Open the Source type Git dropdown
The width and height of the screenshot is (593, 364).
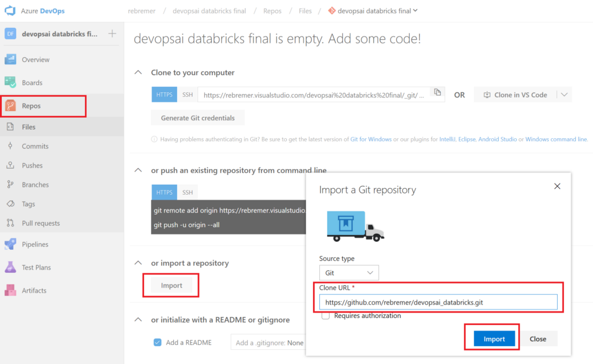pyautogui.click(x=349, y=273)
